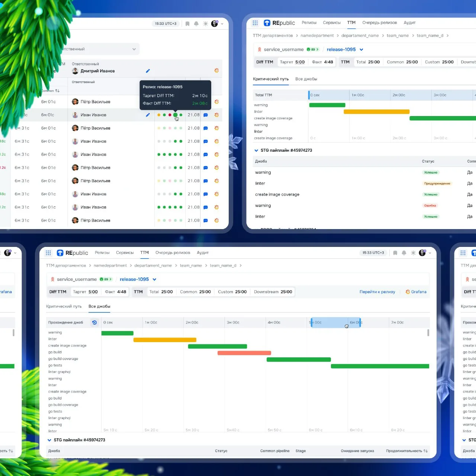Click the bookmark icon in the upper-left panel header
This screenshot has width=476, height=476.
pos(187,24)
